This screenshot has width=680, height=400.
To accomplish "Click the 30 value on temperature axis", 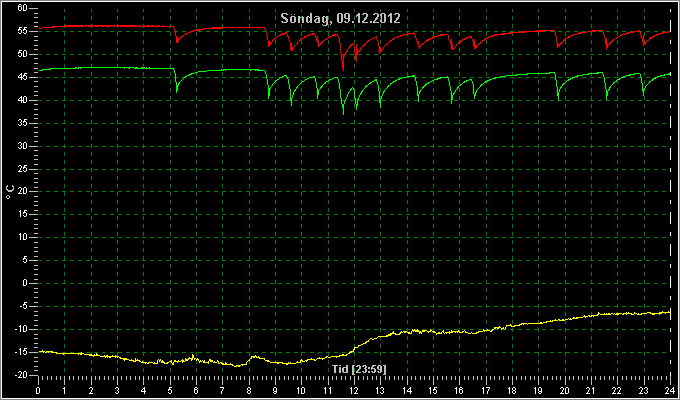I will coord(23,146).
